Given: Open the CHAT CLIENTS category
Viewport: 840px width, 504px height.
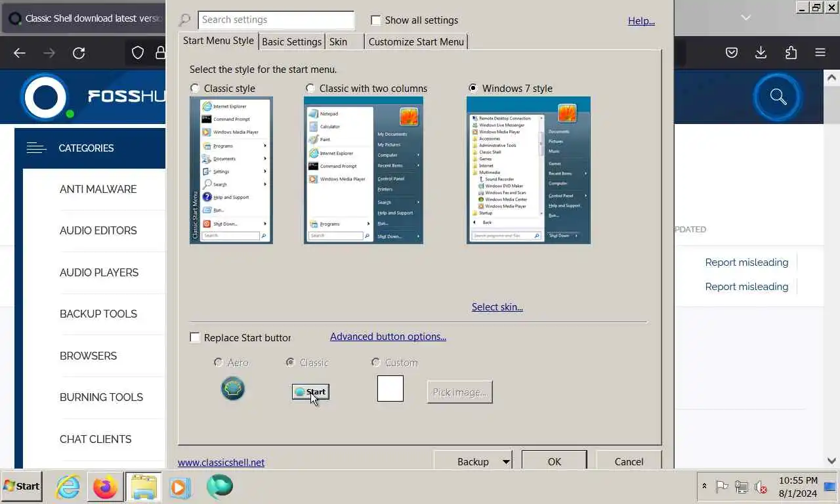Looking at the screenshot, I should pos(96,439).
